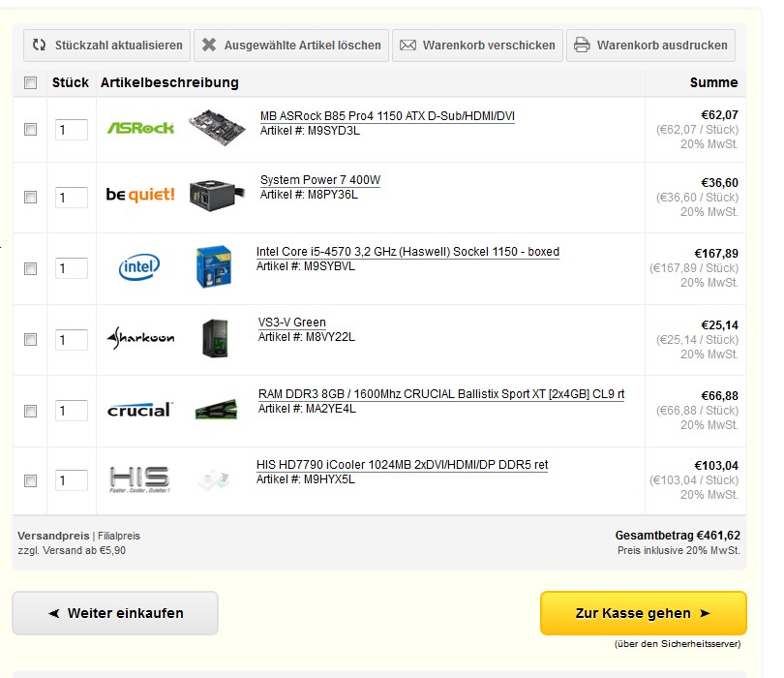The image size is (784, 678).
Task: Open RAM DDR3 8GB Crucial Ballistix link
Action: (x=441, y=394)
